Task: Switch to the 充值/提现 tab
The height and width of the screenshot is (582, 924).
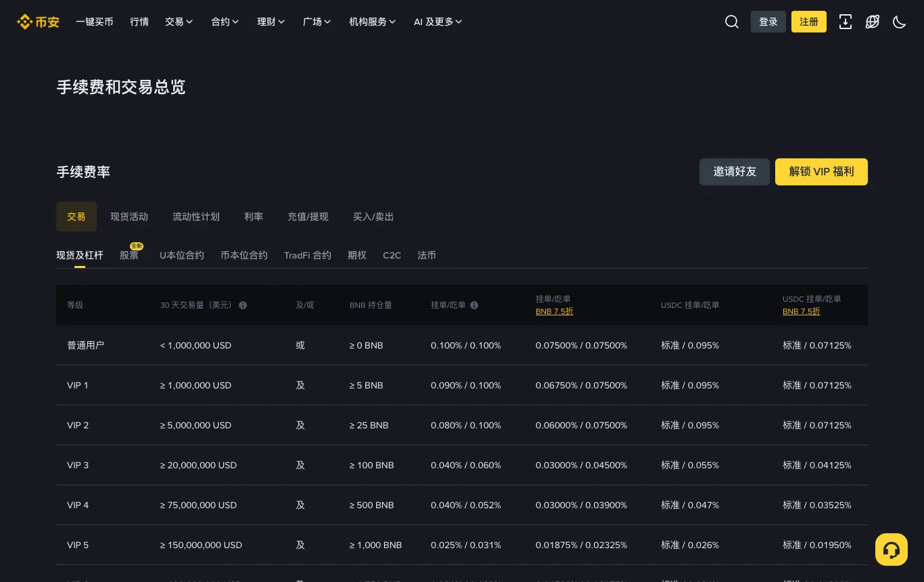Action: click(308, 217)
